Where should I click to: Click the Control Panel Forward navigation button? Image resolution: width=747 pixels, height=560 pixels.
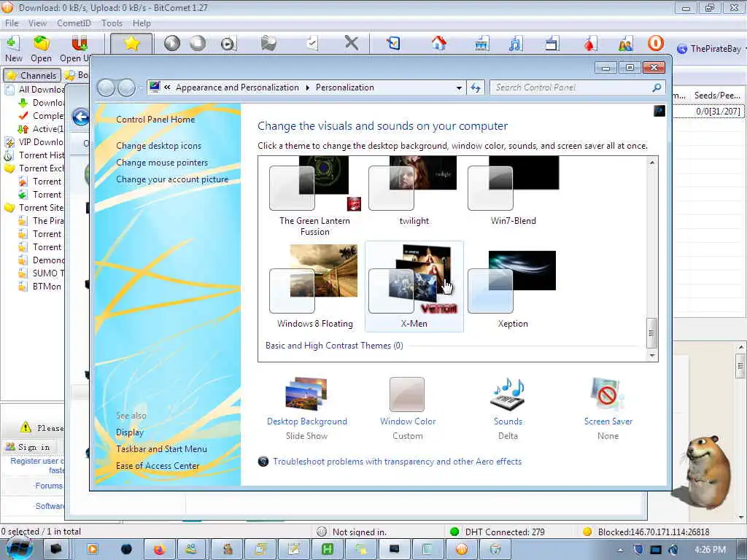tap(126, 87)
